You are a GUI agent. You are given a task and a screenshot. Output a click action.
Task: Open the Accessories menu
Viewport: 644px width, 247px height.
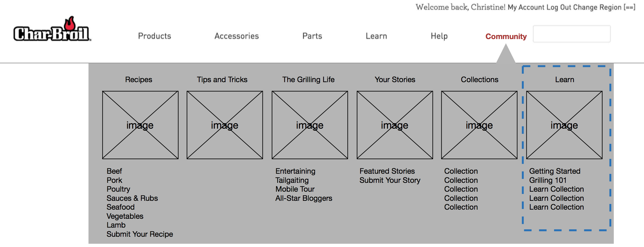[236, 36]
